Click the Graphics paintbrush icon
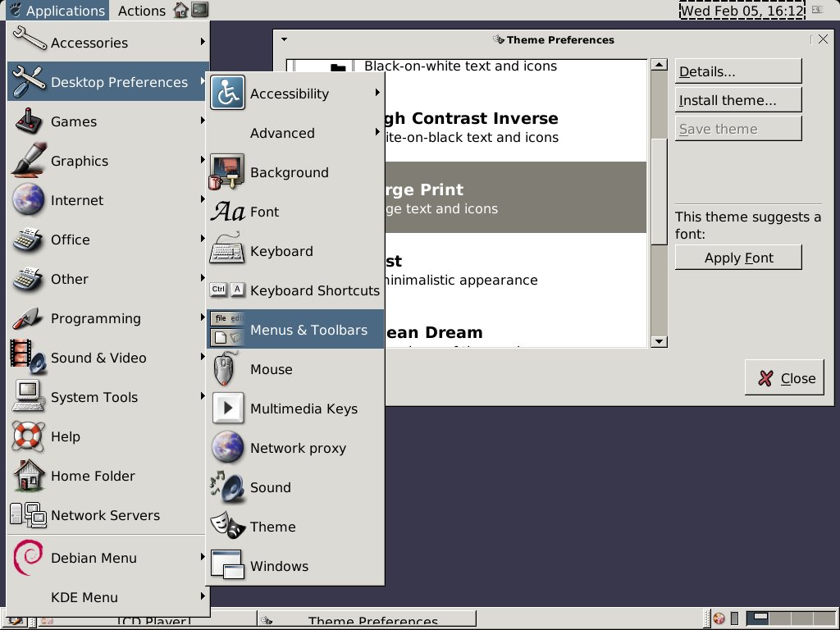Screen dimensions: 840x630 tap(29, 160)
